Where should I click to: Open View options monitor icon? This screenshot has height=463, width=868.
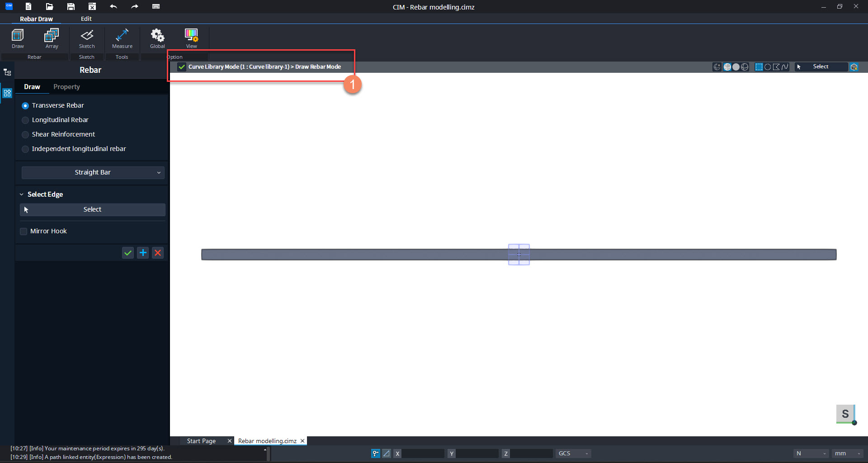coord(191,38)
